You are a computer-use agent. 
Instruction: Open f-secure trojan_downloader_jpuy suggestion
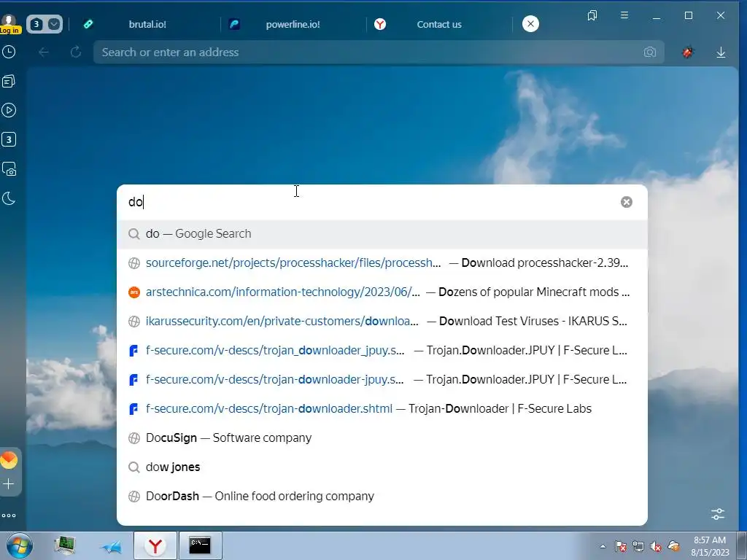[382, 351]
